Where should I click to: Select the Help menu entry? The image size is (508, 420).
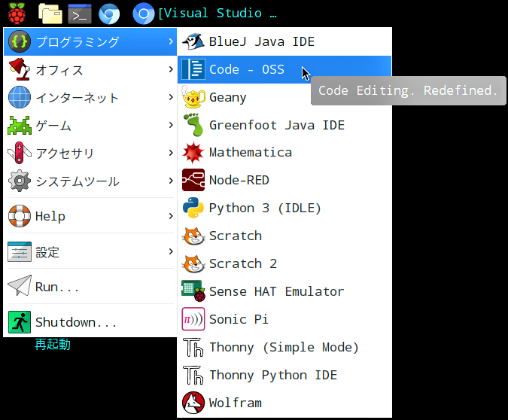pos(90,216)
